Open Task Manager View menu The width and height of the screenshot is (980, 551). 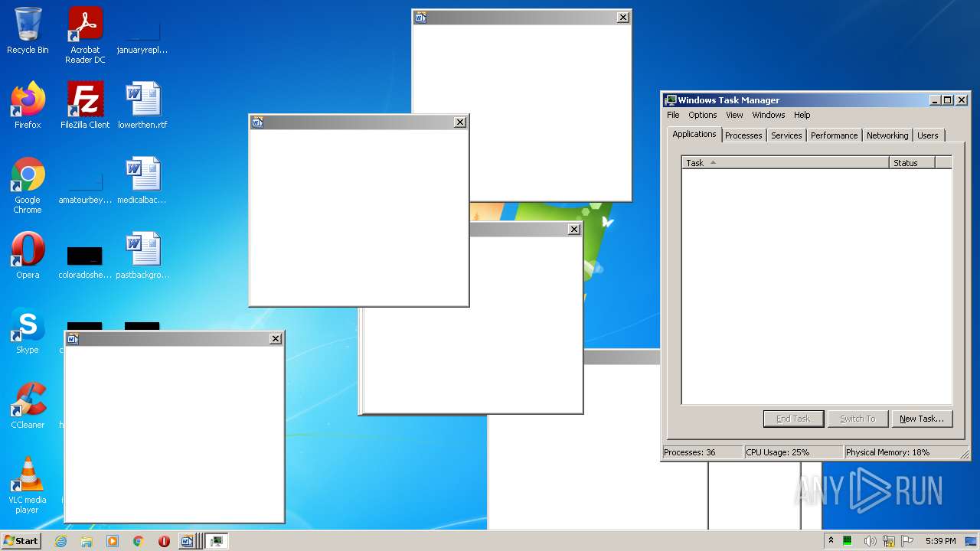tap(734, 115)
